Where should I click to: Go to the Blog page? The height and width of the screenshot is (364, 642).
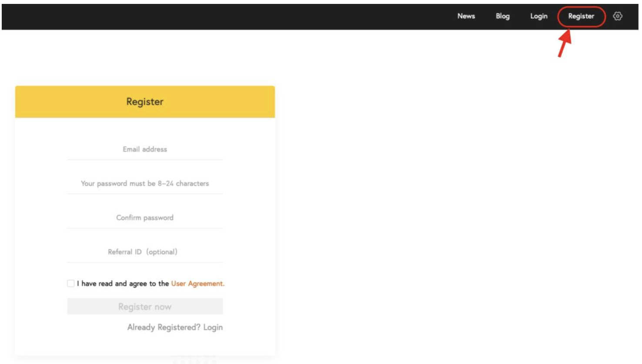coord(502,16)
